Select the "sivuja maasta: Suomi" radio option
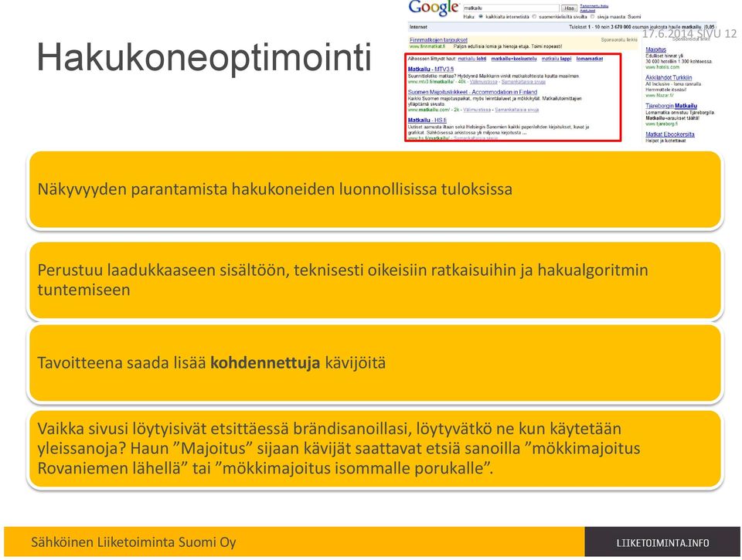Image resolution: width=742 pixels, height=560 pixels. point(593,16)
